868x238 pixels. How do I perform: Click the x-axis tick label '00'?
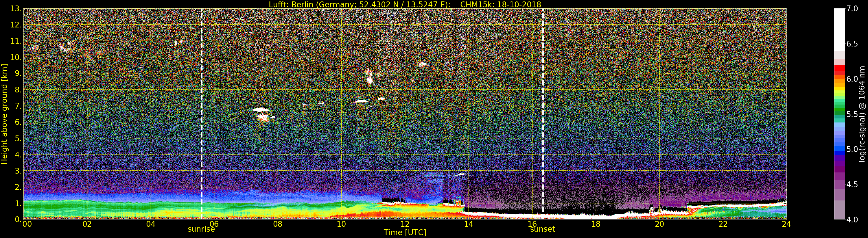27,224
